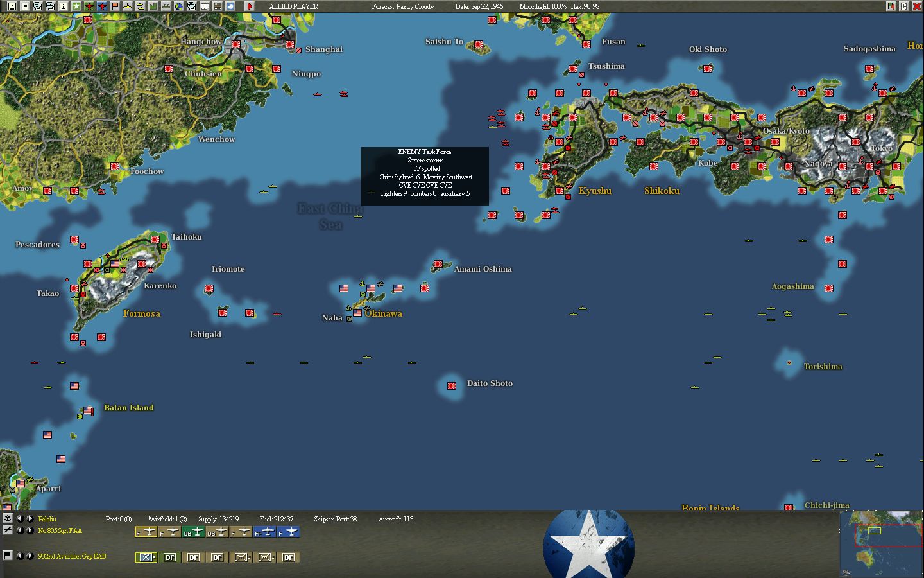This screenshot has width=924, height=578.
Task: Click left arrow beside No.805 Sqn FAA
Action: click(x=19, y=530)
